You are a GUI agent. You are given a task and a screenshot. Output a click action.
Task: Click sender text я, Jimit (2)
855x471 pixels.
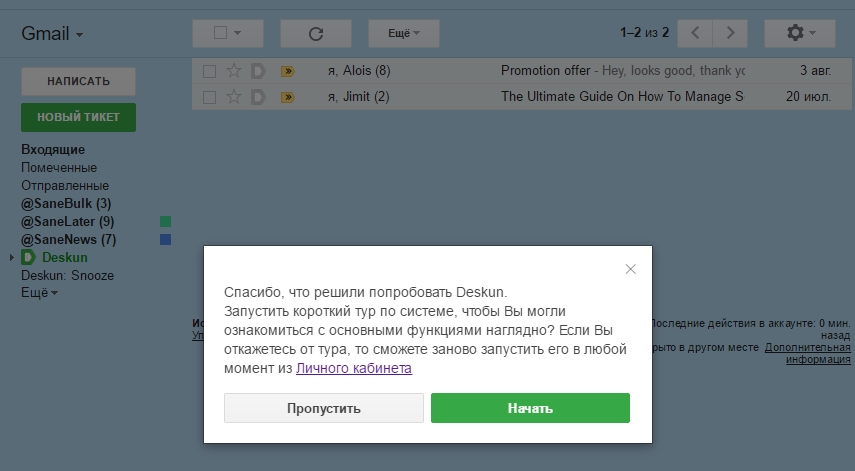click(358, 97)
